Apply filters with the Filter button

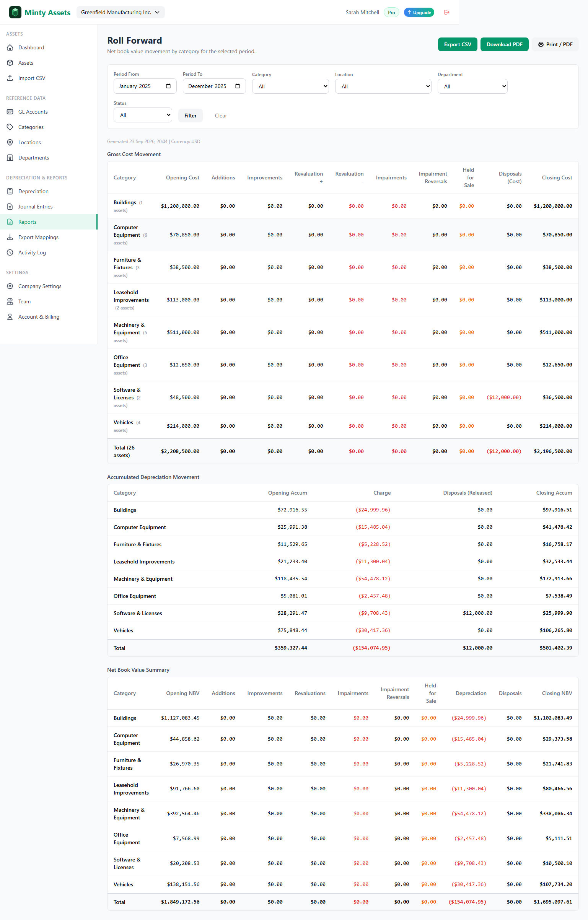191,116
